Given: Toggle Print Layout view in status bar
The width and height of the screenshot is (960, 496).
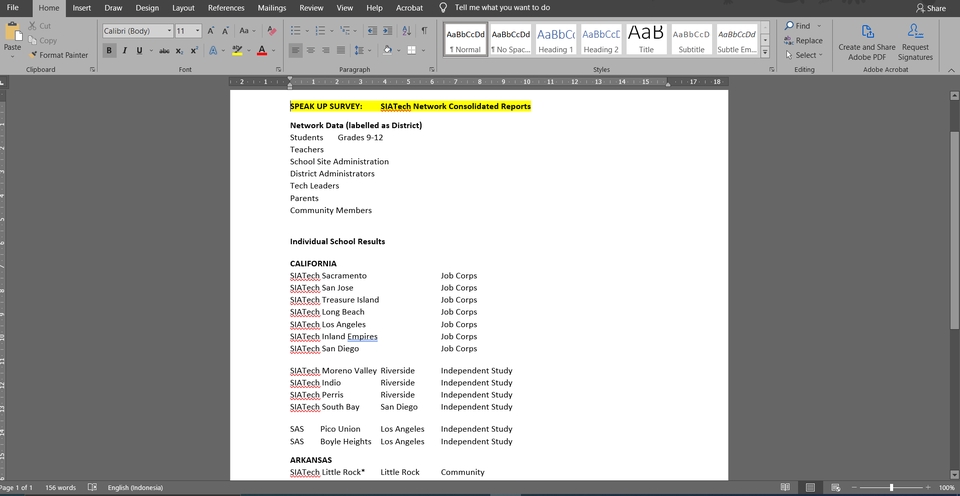Looking at the screenshot, I should click(811, 487).
